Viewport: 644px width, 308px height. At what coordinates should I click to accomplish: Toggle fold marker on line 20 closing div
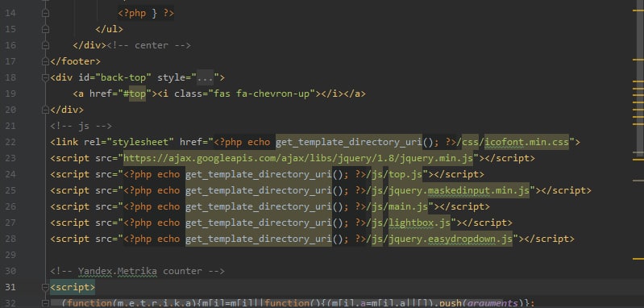45,110
